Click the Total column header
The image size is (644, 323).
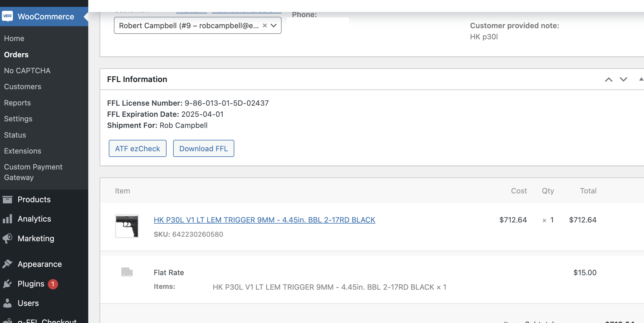[588, 191]
